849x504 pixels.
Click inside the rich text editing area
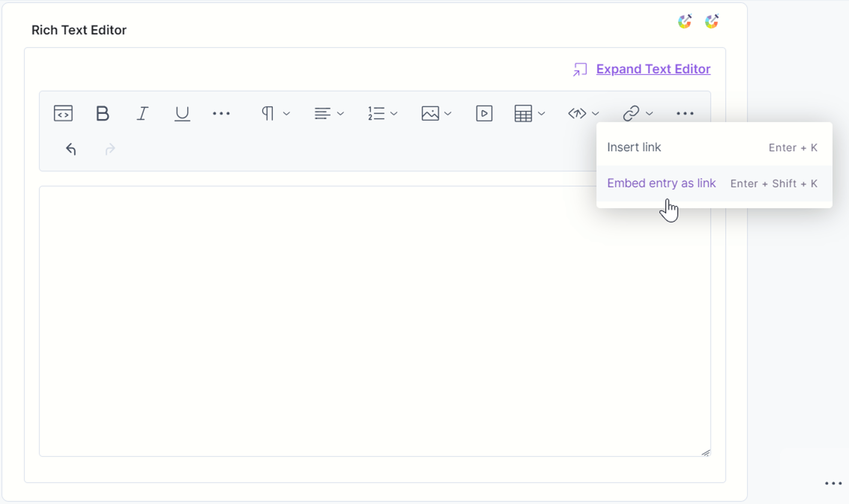(x=375, y=321)
